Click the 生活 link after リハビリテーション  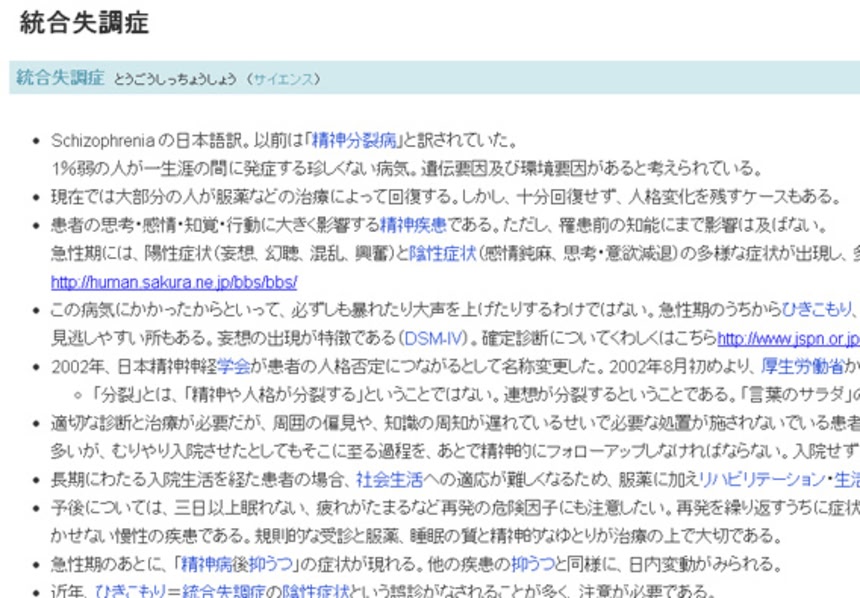pos(845,480)
